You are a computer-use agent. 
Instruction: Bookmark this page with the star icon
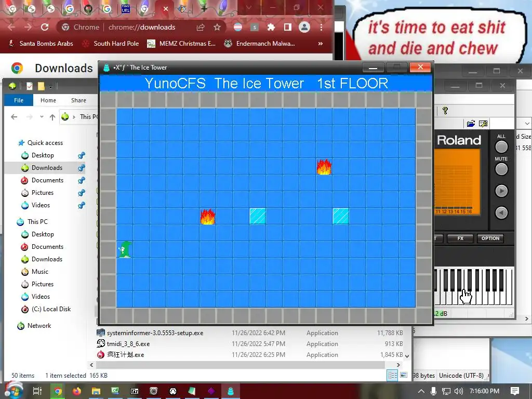click(217, 27)
